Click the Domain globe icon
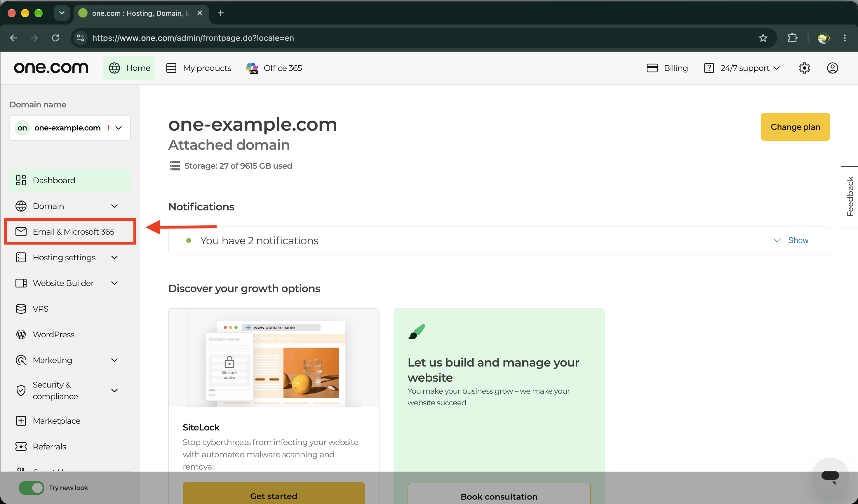 pyautogui.click(x=21, y=206)
